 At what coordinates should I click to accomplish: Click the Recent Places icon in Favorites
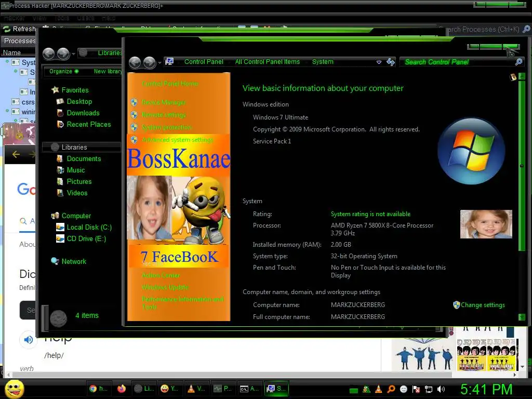[x=60, y=124]
